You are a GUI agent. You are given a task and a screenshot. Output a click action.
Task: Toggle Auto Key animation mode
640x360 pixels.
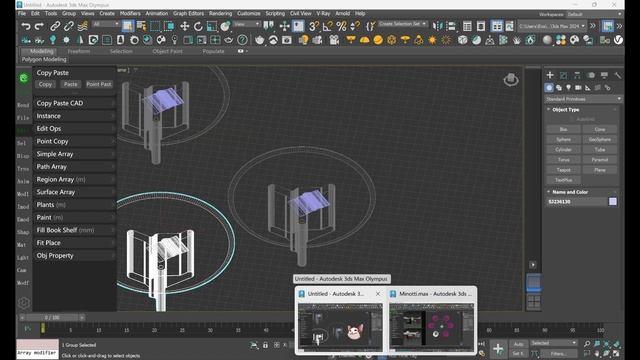coord(518,344)
